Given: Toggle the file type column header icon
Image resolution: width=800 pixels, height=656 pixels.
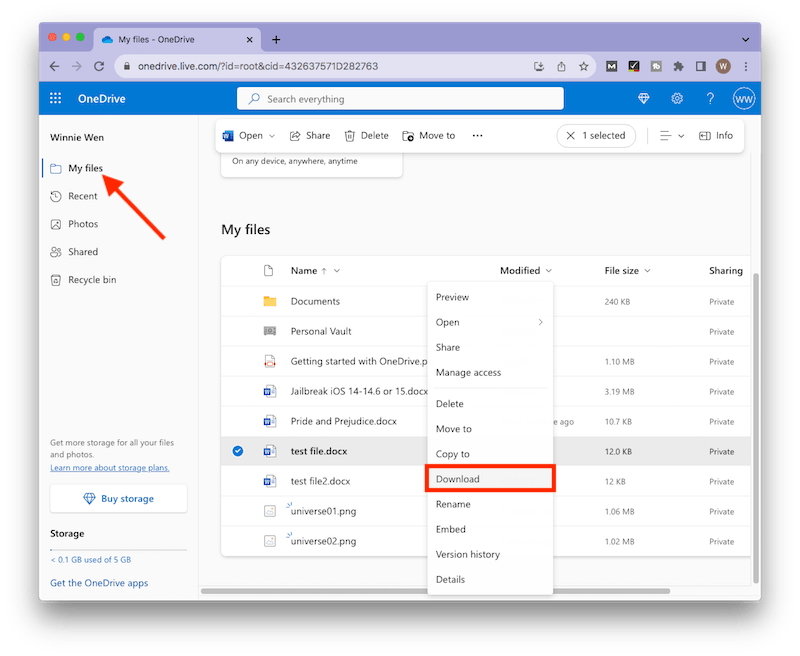Looking at the screenshot, I should pyautogui.click(x=268, y=271).
